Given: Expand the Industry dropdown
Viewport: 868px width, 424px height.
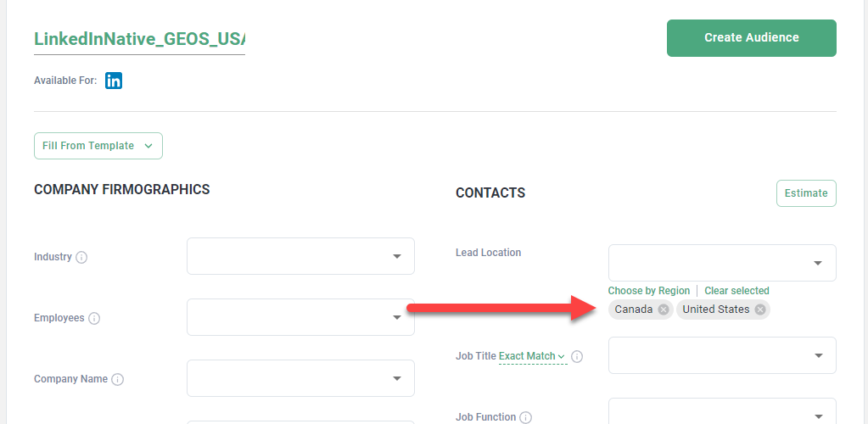Looking at the screenshot, I should pyautogui.click(x=300, y=256).
